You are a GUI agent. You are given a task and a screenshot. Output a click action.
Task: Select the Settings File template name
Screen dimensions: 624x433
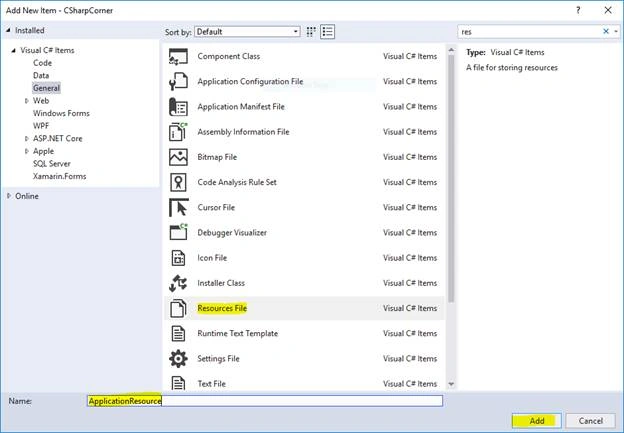(218, 359)
